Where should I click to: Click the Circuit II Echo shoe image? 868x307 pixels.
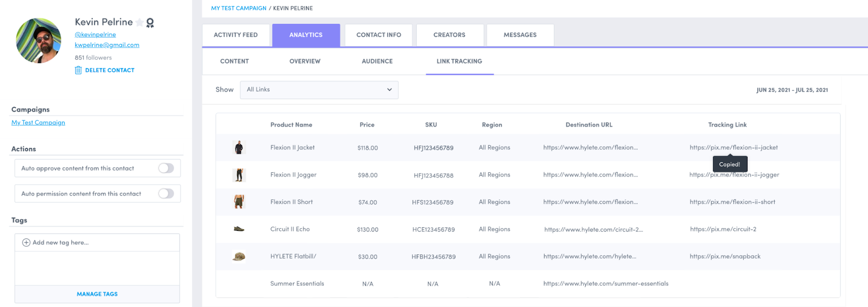tap(239, 229)
